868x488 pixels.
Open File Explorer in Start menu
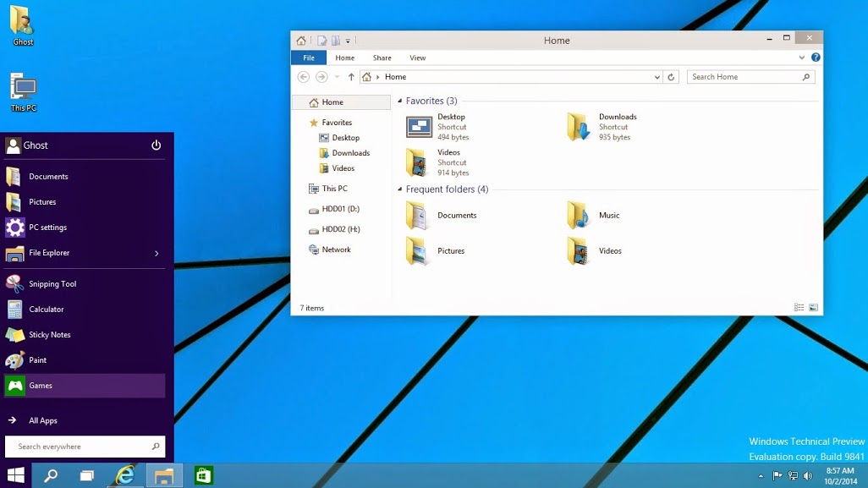[x=78, y=253]
